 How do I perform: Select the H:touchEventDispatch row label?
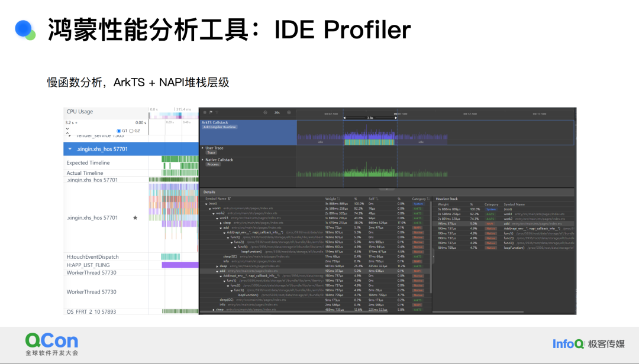(92, 257)
